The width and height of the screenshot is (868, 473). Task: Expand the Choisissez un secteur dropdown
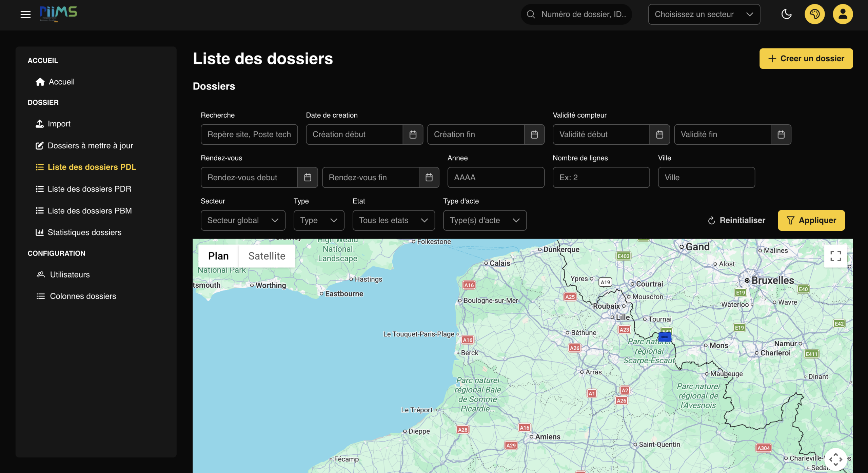(704, 14)
